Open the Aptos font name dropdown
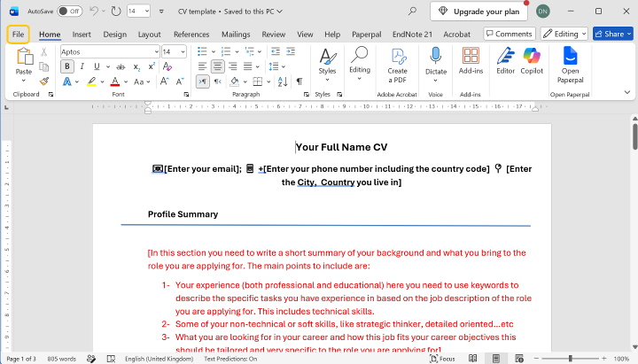The height and width of the screenshot is (364, 638). (156, 51)
